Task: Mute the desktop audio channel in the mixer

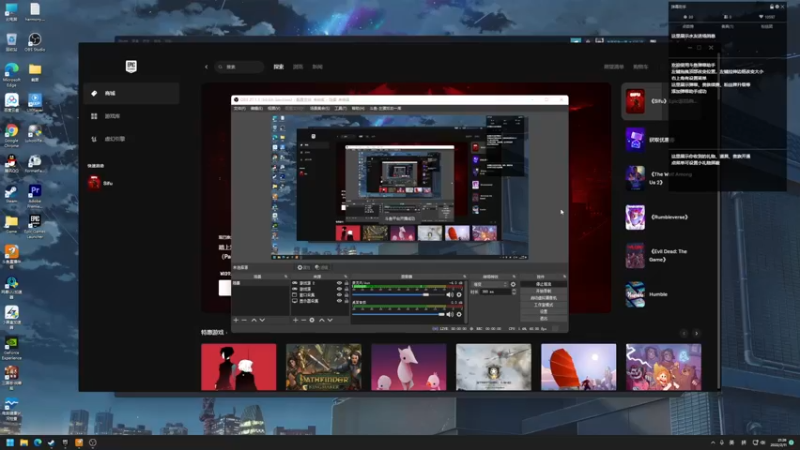Action: [450, 314]
